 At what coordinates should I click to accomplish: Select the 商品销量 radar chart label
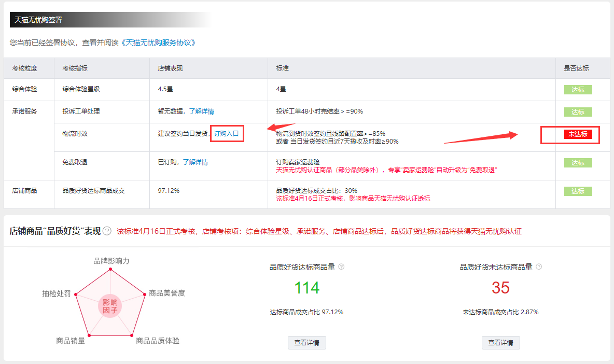pyautogui.click(x=71, y=341)
